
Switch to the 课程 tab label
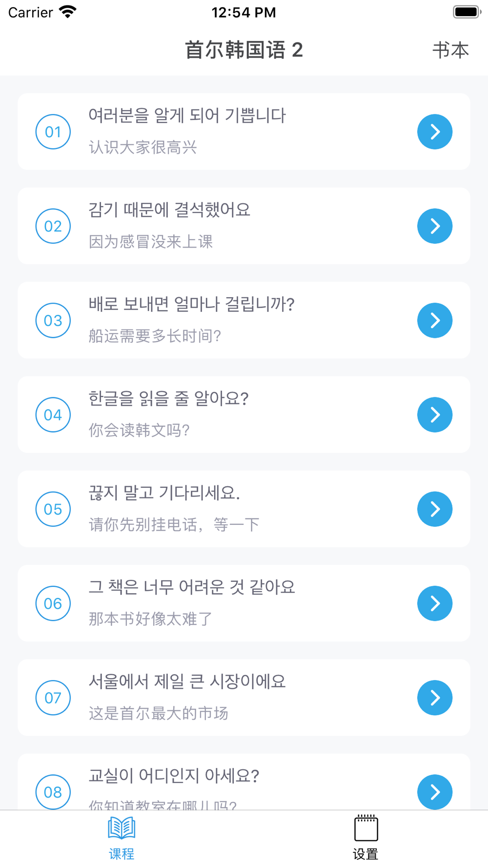(x=122, y=854)
